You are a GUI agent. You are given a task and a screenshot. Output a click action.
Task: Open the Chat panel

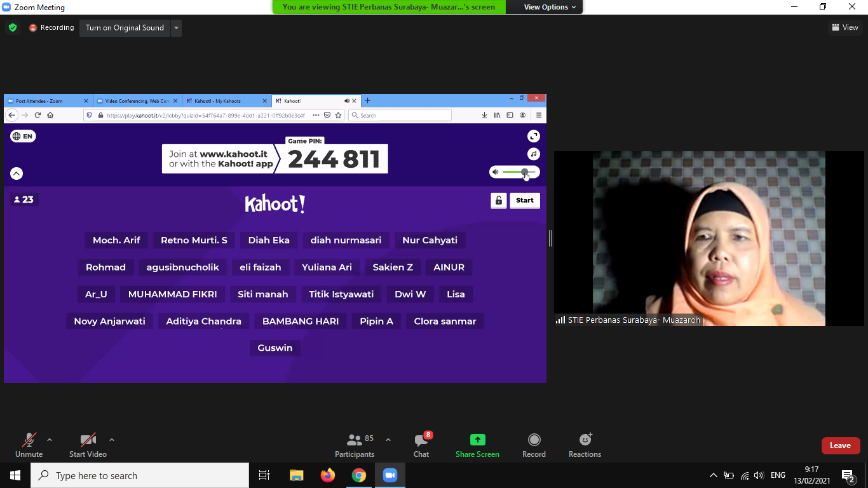pyautogui.click(x=421, y=445)
